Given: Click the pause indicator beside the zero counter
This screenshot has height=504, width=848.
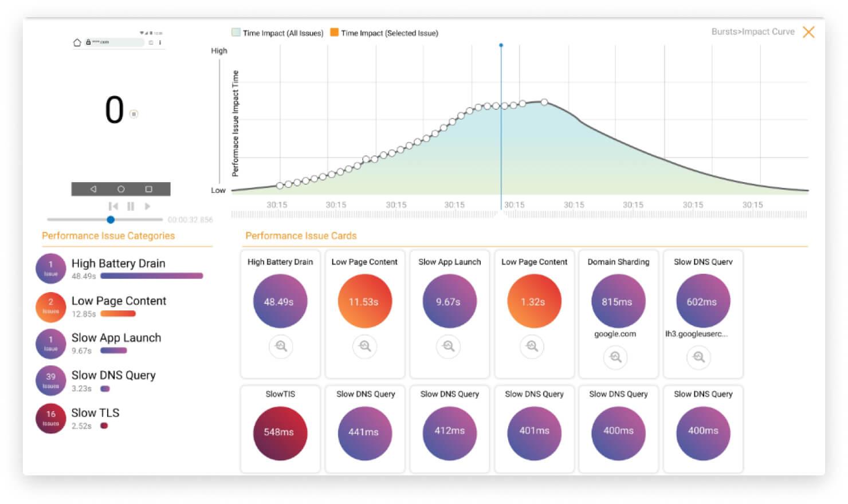Looking at the screenshot, I should pyautogui.click(x=134, y=114).
